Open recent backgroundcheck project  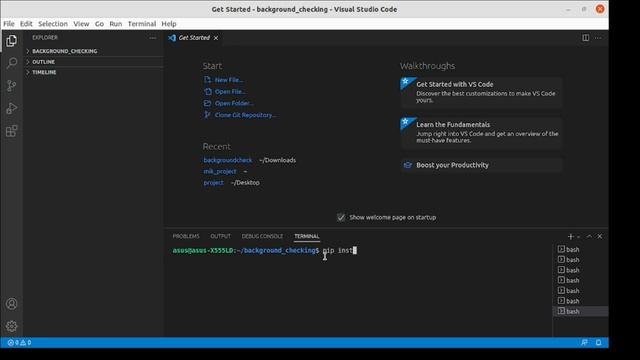coord(228,160)
